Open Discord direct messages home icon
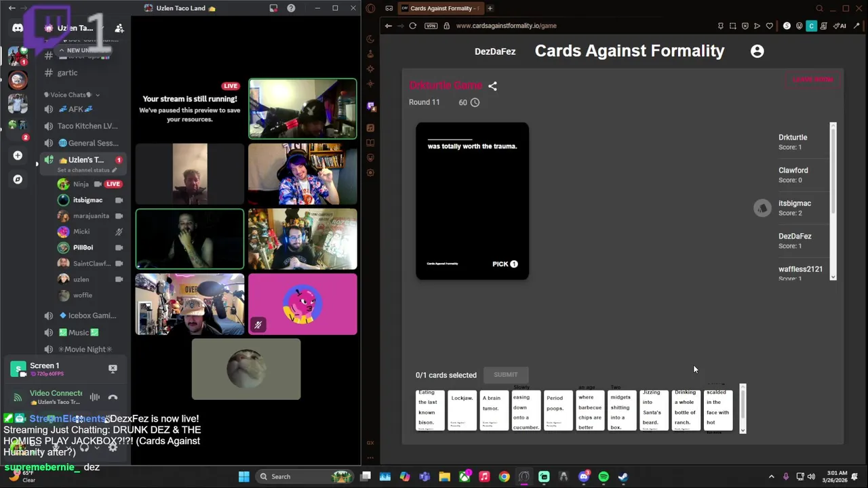 click(x=18, y=28)
